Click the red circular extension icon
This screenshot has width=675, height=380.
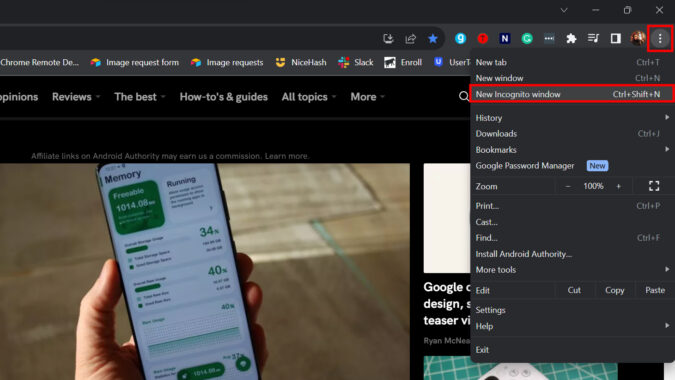tap(483, 38)
